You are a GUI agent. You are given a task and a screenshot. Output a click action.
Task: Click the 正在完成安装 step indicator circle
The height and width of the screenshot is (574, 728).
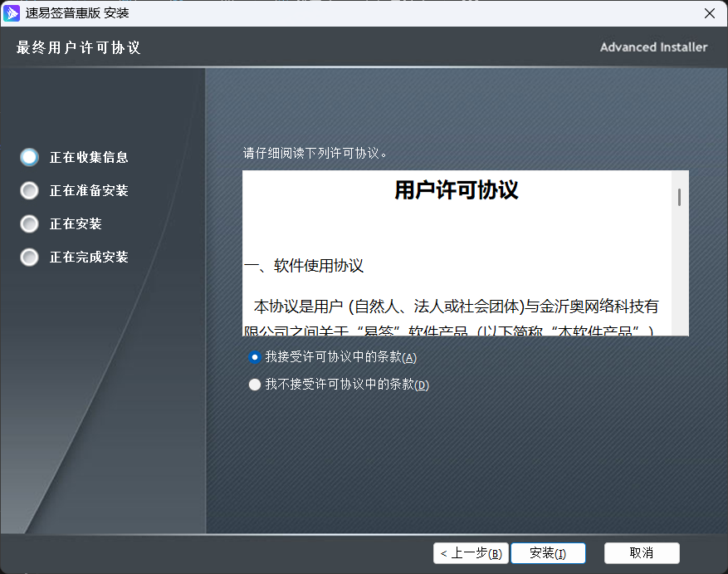click(x=29, y=257)
